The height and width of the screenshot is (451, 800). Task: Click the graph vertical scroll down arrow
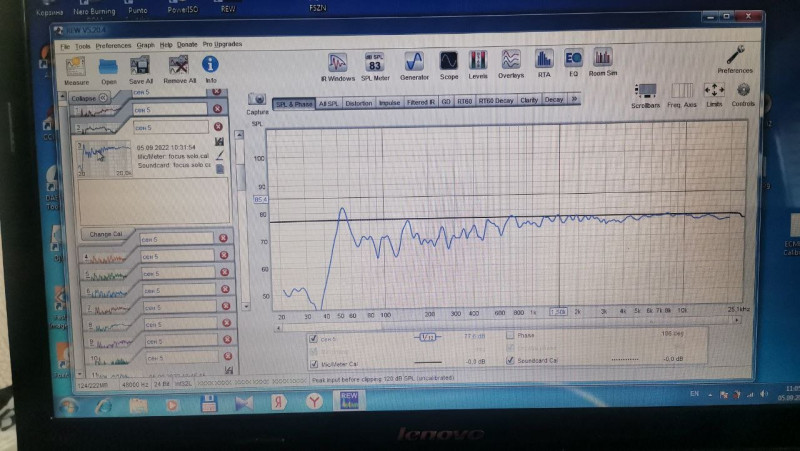coord(246,306)
